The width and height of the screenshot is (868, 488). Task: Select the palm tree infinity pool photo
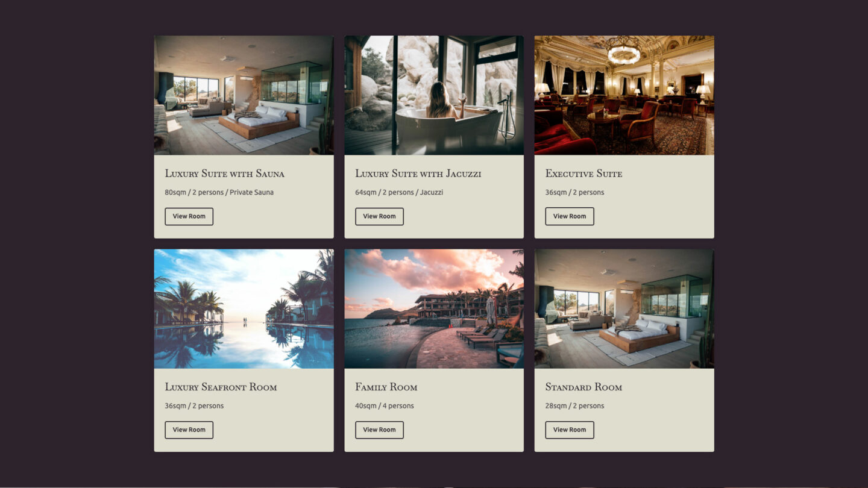pos(244,308)
